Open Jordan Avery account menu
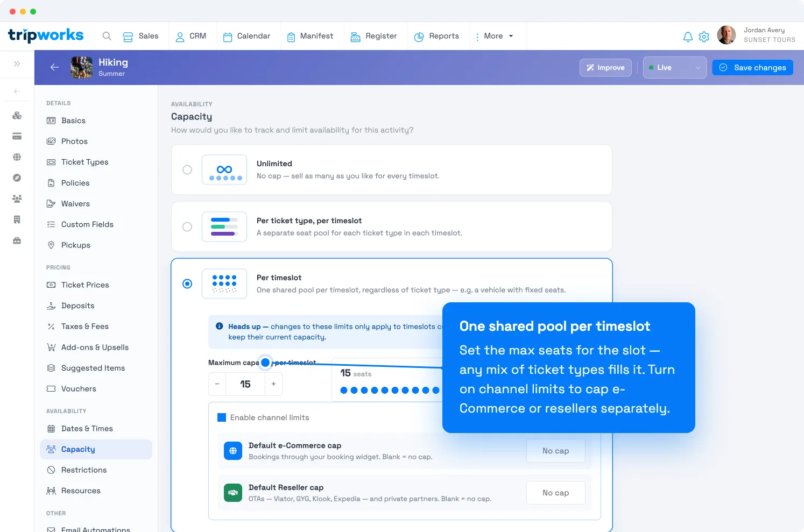Viewport: 804px width, 532px height. click(756, 35)
